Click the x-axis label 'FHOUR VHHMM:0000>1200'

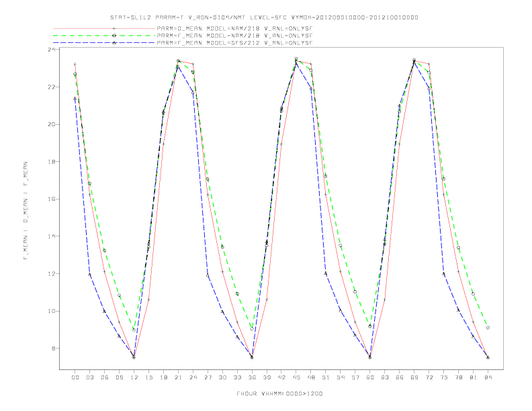coord(279,394)
